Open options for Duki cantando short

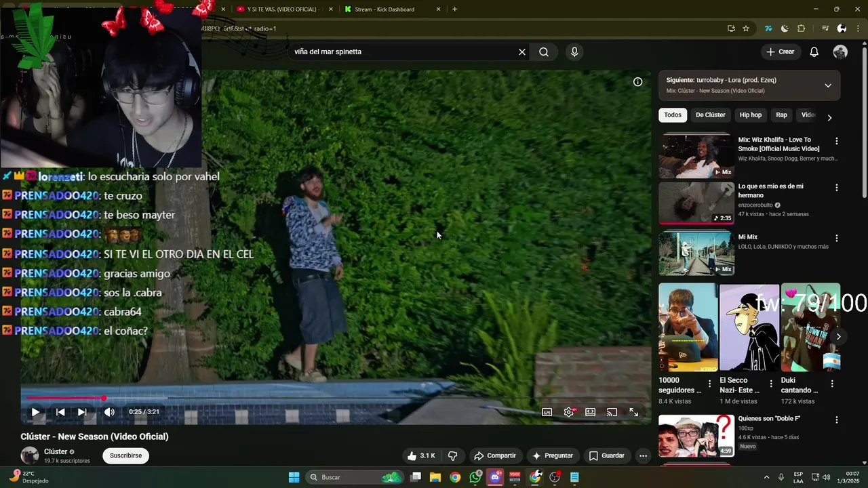[x=832, y=384]
